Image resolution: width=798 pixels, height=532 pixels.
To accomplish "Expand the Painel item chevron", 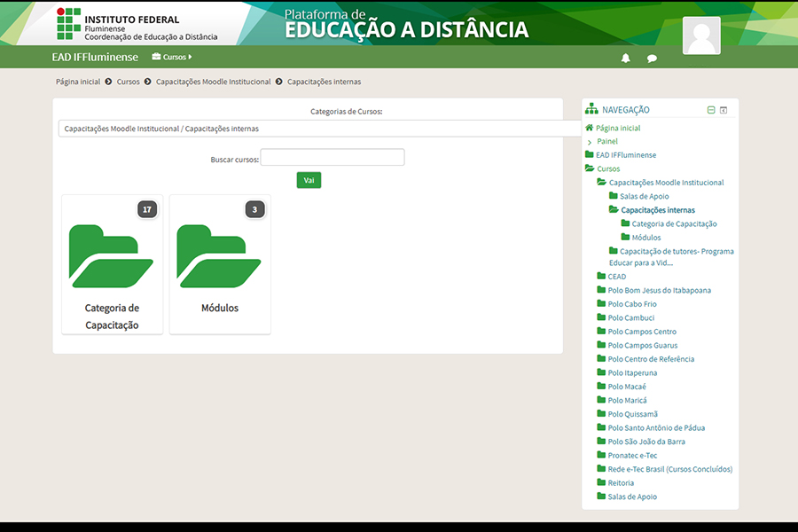I will (x=590, y=142).
